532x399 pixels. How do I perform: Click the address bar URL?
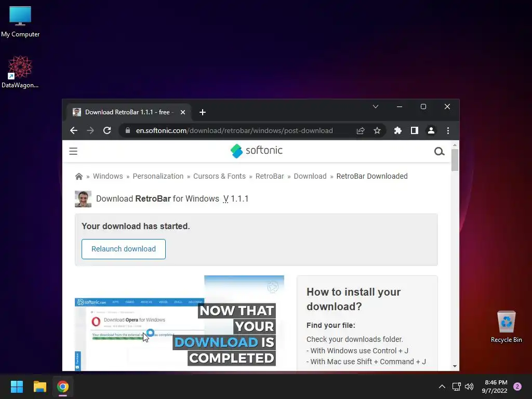point(234,130)
